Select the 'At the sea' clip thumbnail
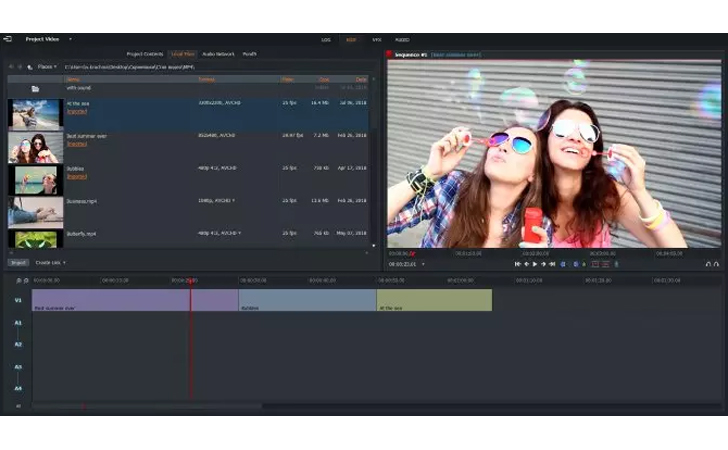This screenshot has height=450, width=728. tap(35, 114)
